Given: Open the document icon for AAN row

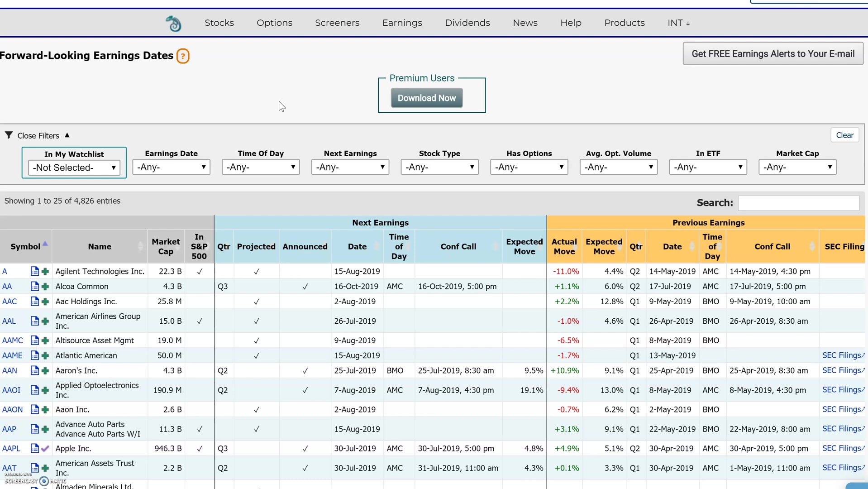Looking at the screenshot, I should (34, 370).
